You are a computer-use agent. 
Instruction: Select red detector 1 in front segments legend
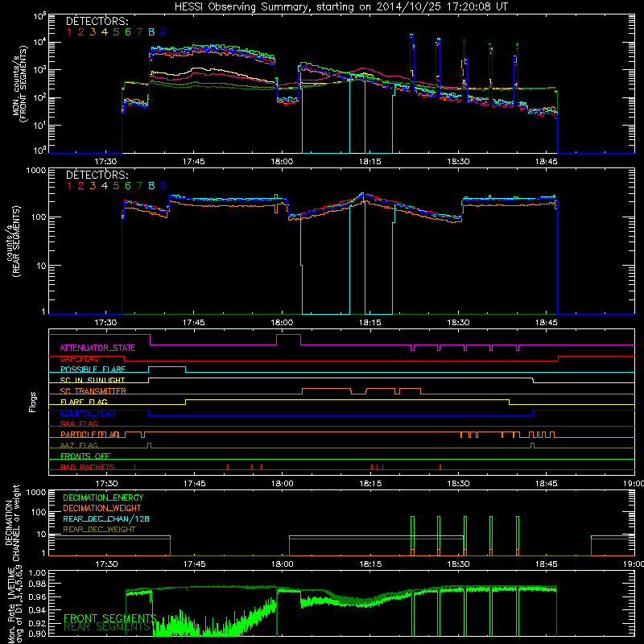69,32
